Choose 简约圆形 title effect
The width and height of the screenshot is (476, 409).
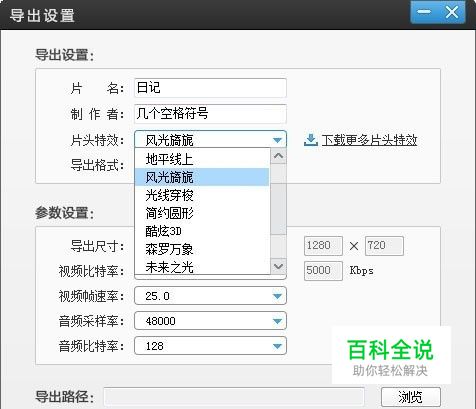(202, 213)
